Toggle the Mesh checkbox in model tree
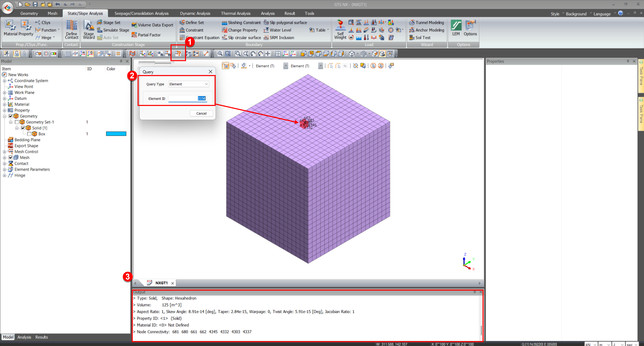This screenshot has height=346, width=644. coord(11,158)
